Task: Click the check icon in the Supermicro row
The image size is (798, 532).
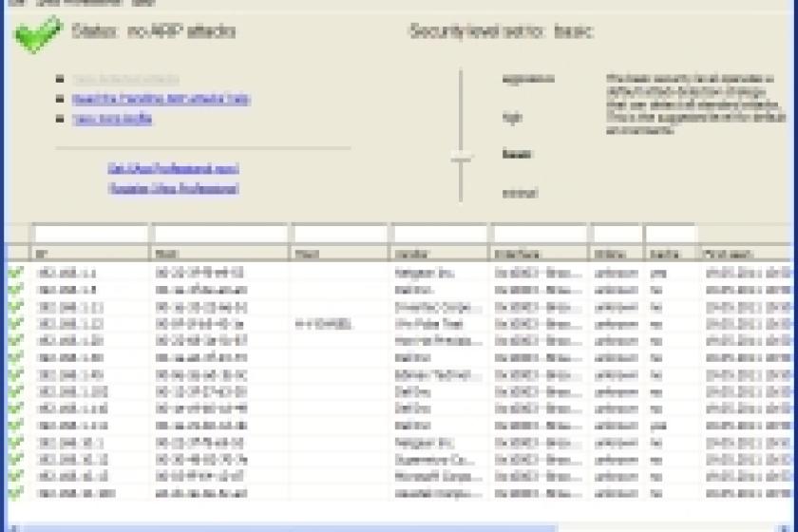Action: click(x=16, y=460)
